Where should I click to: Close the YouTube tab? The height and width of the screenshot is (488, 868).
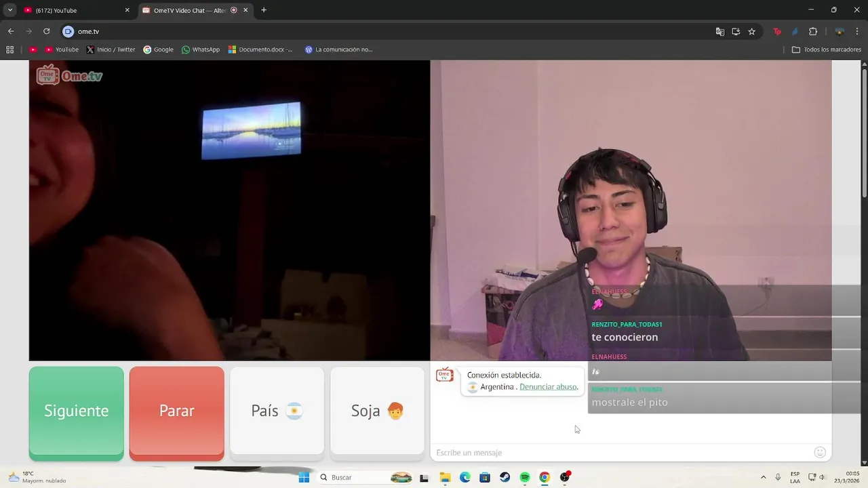tap(127, 10)
